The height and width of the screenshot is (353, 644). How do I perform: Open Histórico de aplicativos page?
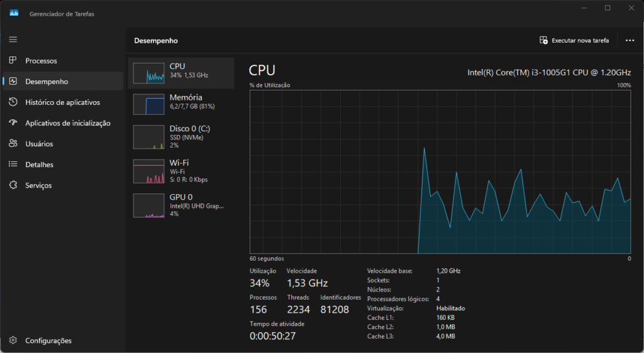point(63,102)
